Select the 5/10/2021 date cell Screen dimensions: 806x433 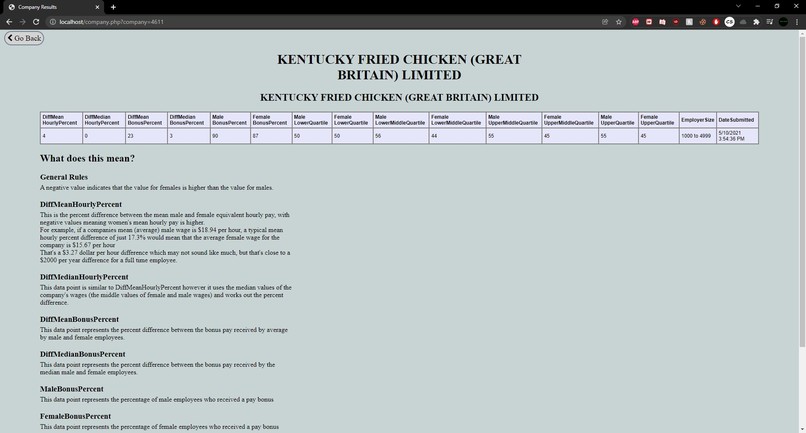point(737,136)
